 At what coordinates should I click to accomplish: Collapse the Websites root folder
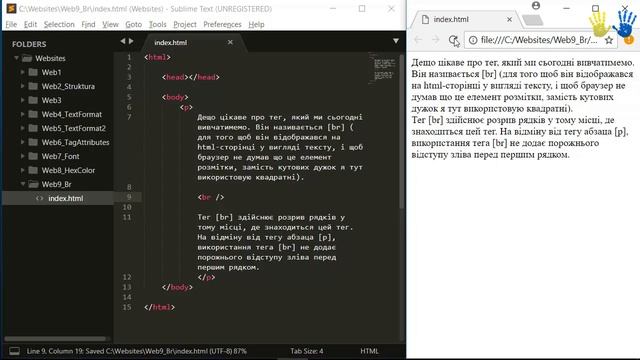pyautogui.click(x=16, y=58)
